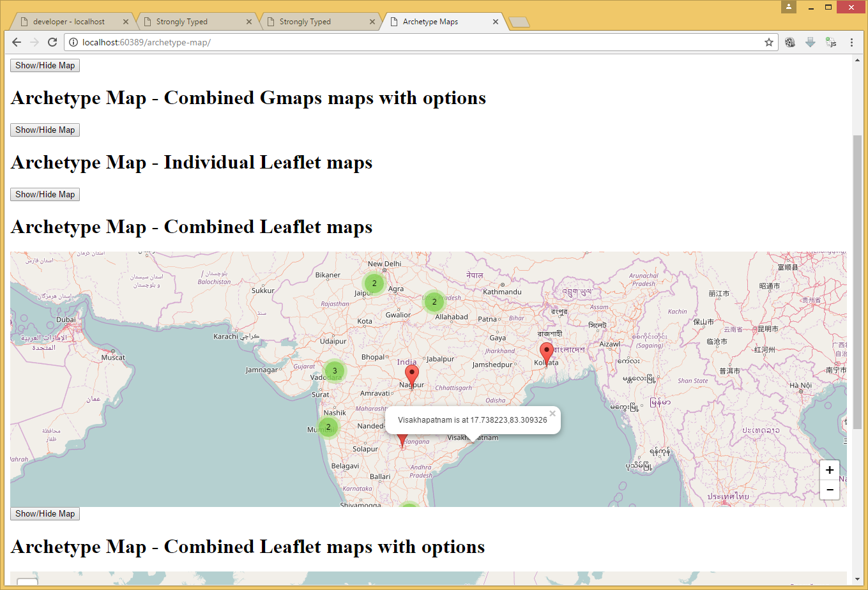868x590 pixels.
Task: Open the green cluster of 2 near Mumbai
Action: (x=328, y=427)
